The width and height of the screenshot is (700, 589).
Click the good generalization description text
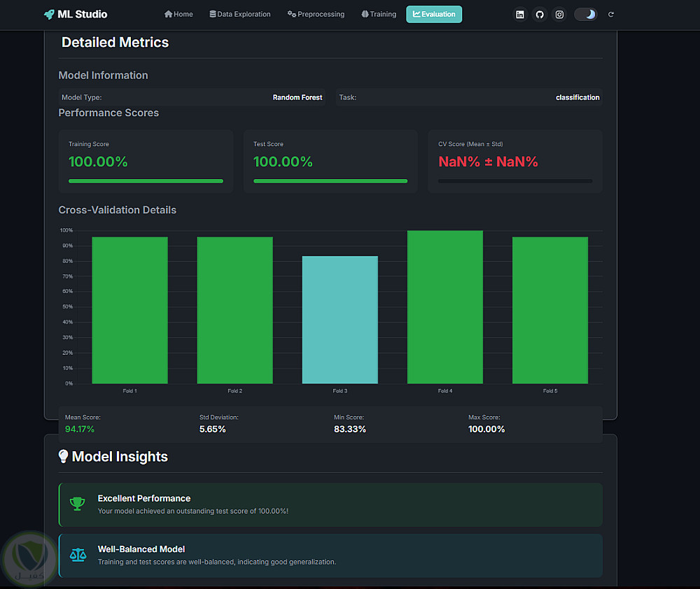point(217,562)
